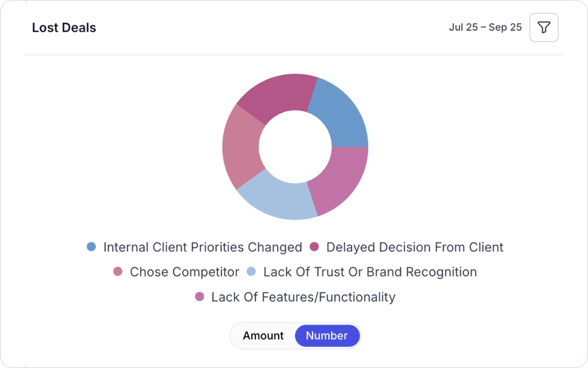This screenshot has width=588, height=368.
Task: Toggle Lack Of Trust Or Brand Recognition label
Action: coord(370,272)
